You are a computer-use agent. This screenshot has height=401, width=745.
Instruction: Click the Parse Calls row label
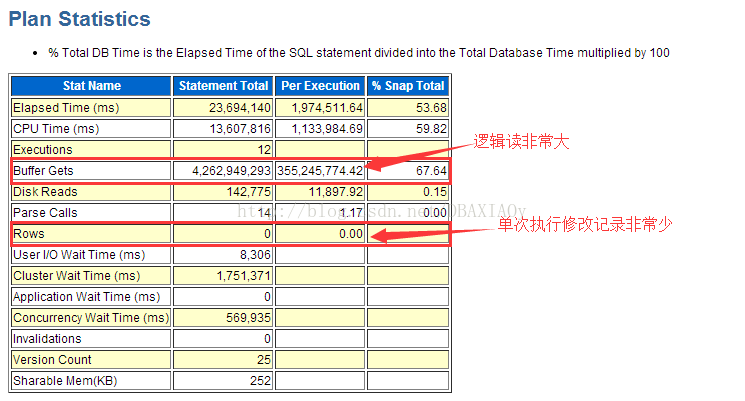tap(45, 213)
